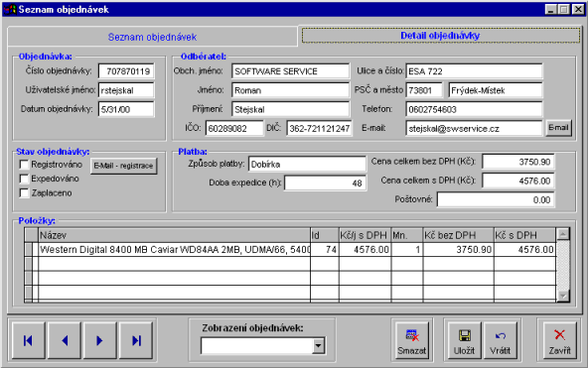Select the Western Digital 8400 MB item name
The height and width of the screenshot is (368, 588).
click(175, 250)
